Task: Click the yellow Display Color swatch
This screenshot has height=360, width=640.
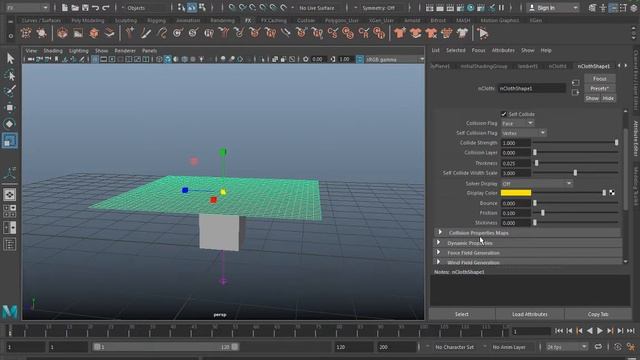Action: coord(516,193)
